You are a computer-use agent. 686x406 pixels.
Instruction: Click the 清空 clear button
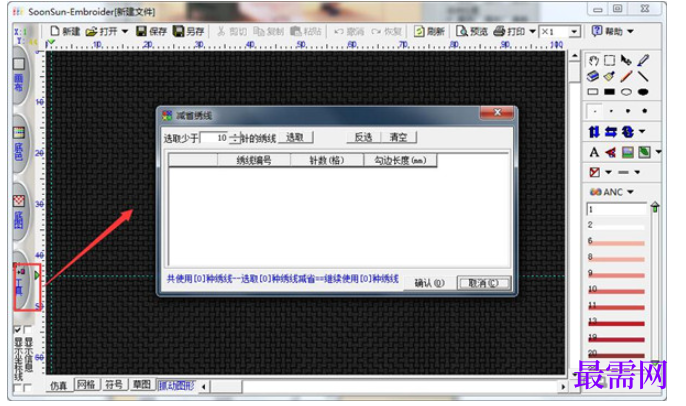tap(399, 137)
